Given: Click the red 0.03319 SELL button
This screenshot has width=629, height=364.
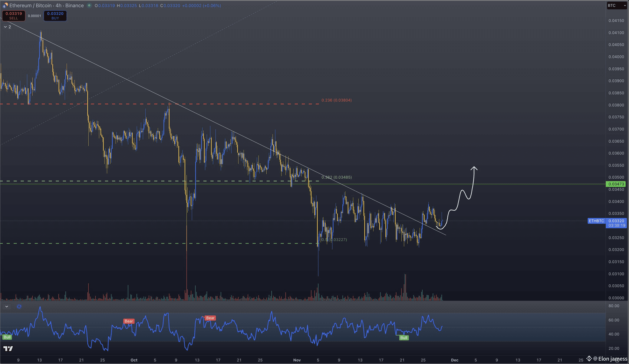Looking at the screenshot, I should [14, 16].
